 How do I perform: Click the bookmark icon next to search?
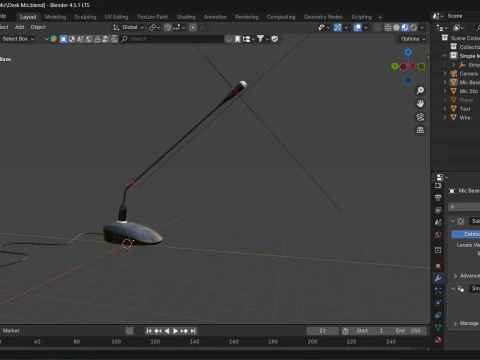click(237, 39)
